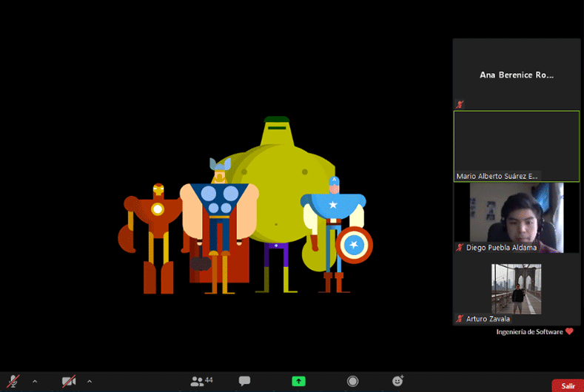Open the reactions emoji menu
Screen dimensions: 584x392
point(398,381)
